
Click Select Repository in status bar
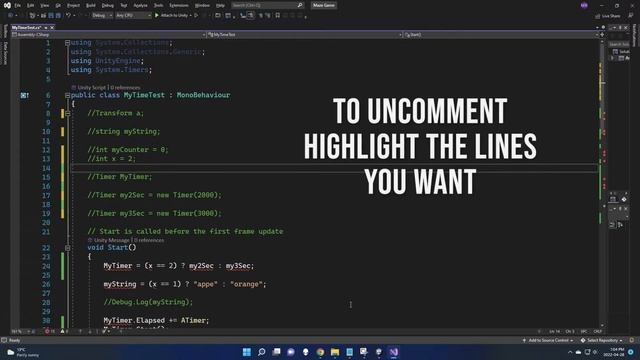(602, 340)
